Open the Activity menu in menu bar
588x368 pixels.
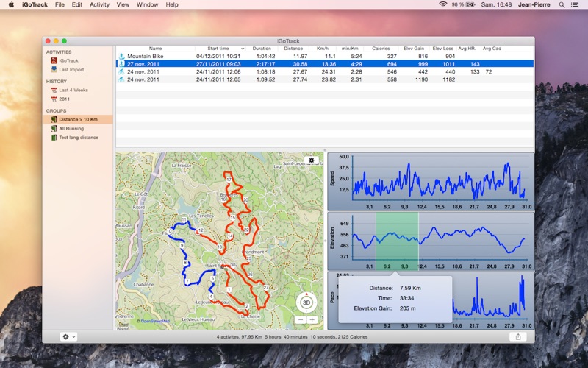(99, 4)
